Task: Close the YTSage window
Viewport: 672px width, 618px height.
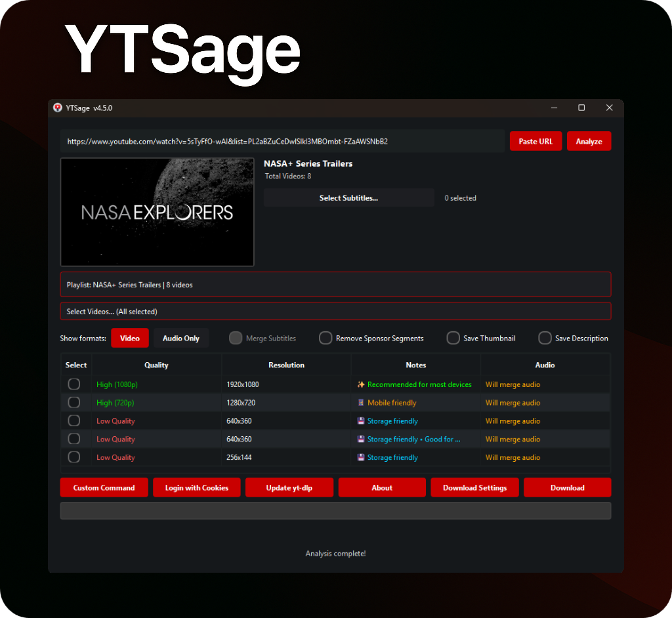Action: coord(610,108)
